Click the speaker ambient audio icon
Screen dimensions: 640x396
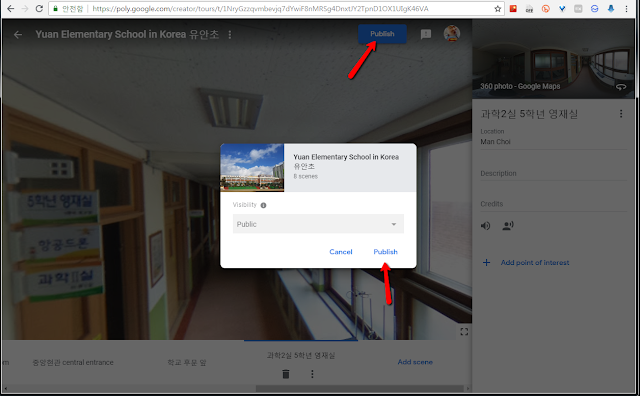point(485,225)
